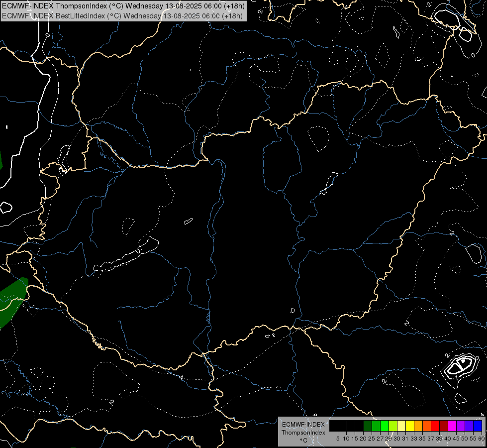The width and height of the screenshot is (487, 448).
Task: Select the magenta 40-45 legend swatch
Action: (x=452, y=426)
